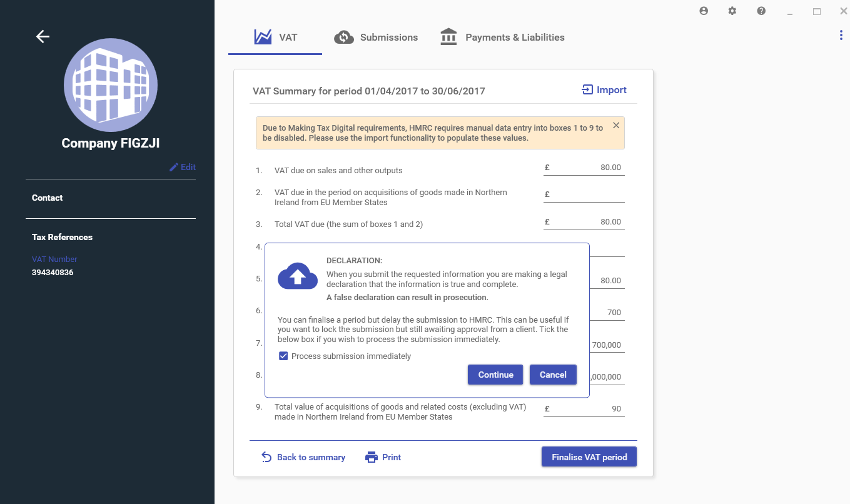Dismiss the Making Tax Digital warning
Screen dimensions: 850x504
click(616, 125)
